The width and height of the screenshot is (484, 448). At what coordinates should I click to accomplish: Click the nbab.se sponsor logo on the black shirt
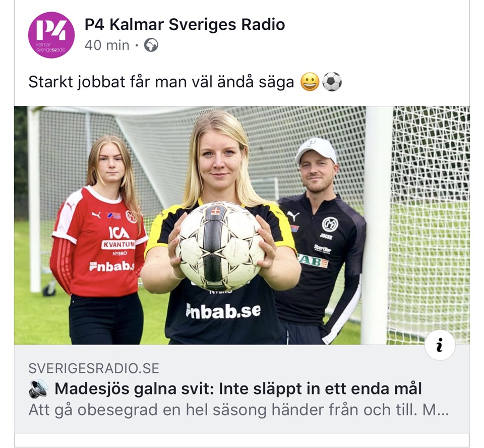(x=223, y=311)
